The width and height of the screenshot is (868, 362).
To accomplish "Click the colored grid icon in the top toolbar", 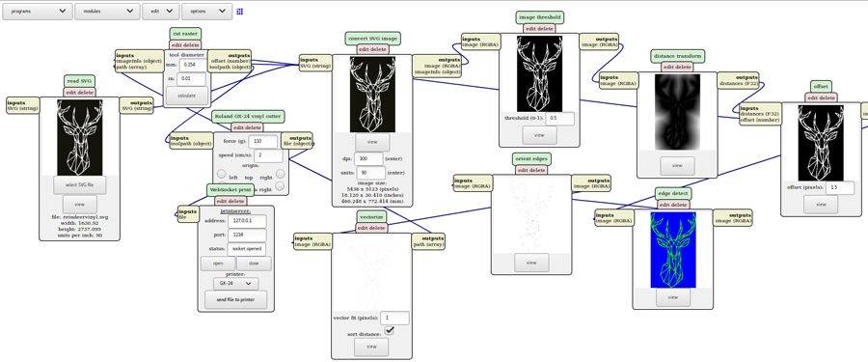I will (x=240, y=11).
